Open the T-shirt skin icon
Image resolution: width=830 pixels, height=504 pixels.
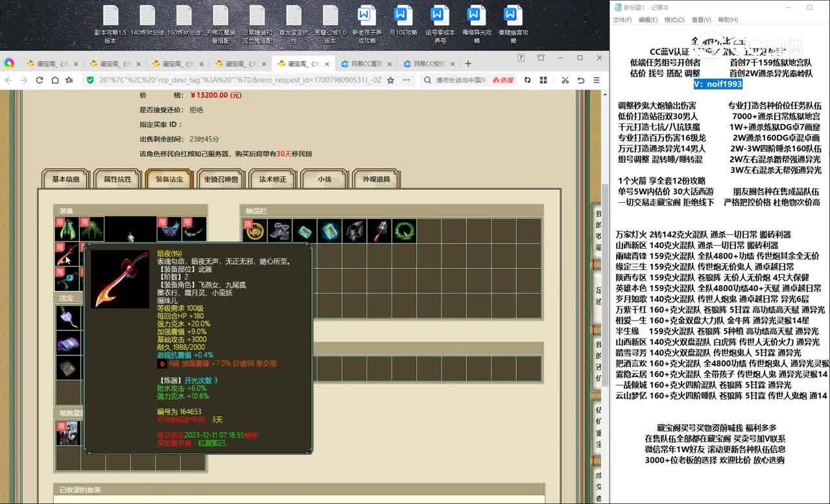[541, 58]
